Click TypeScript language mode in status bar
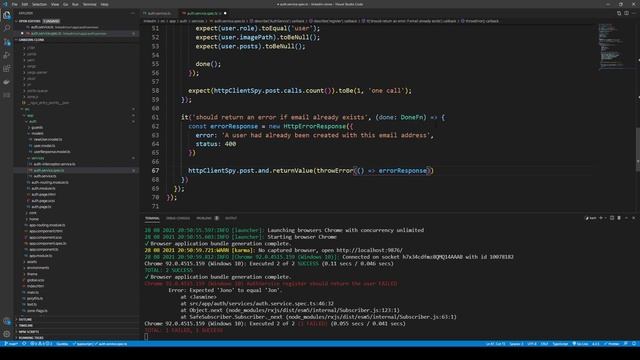640x360 pixels. [x=560, y=344]
